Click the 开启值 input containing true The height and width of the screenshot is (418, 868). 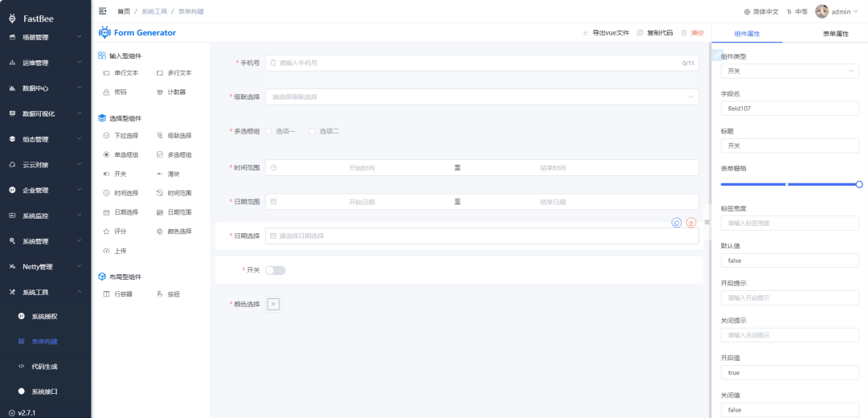(790, 373)
